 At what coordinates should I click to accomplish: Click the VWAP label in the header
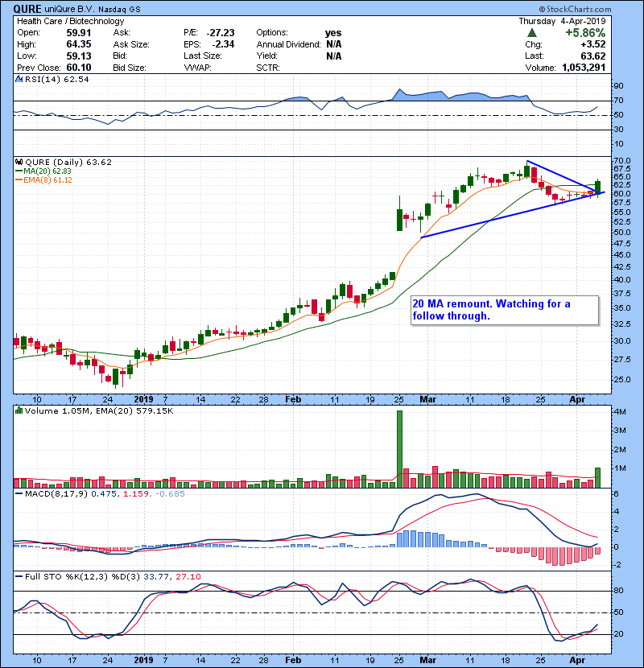[197, 68]
